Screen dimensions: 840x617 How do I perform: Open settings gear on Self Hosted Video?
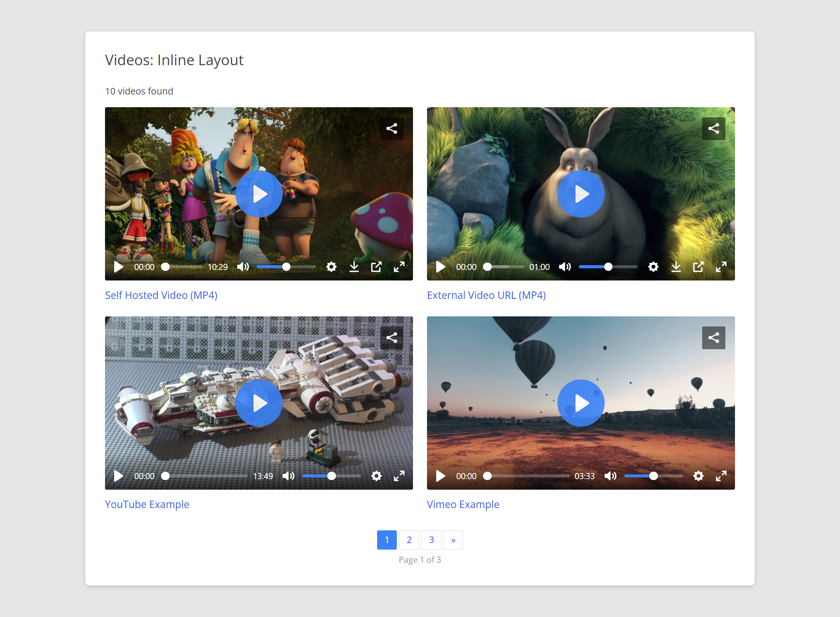coord(332,267)
